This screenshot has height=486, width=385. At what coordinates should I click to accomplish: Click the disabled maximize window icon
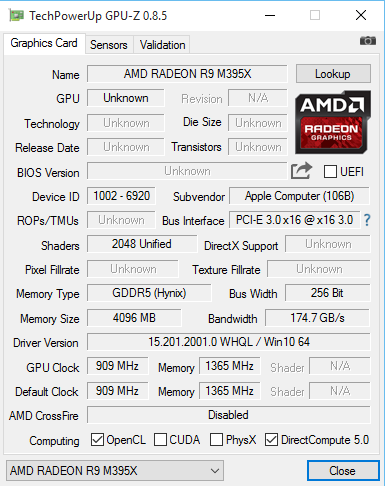(x=315, y=15)
